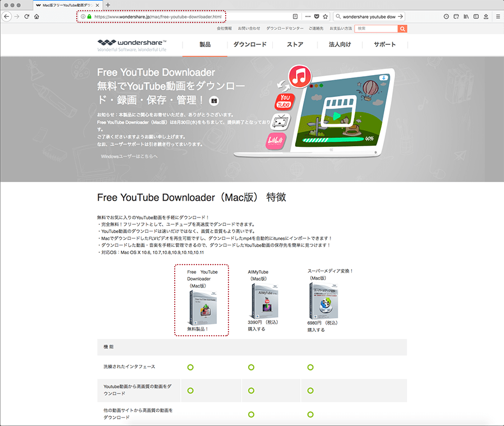
Task: Open downloads icon in browser toolbar
Action: point(486,16)
